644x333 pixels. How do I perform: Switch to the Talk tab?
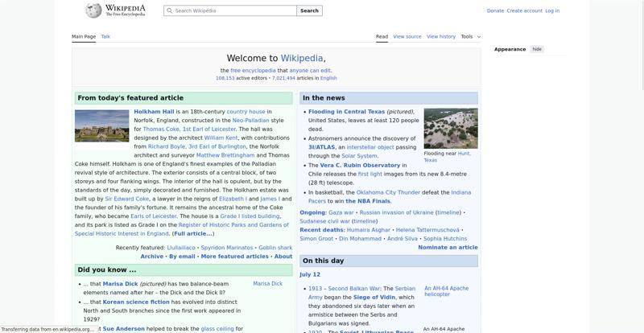[105, 36]
